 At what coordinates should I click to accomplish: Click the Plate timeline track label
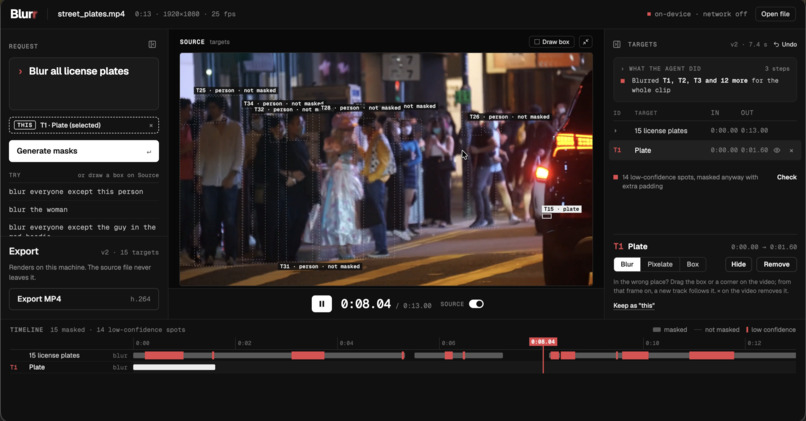pos(37,368)
